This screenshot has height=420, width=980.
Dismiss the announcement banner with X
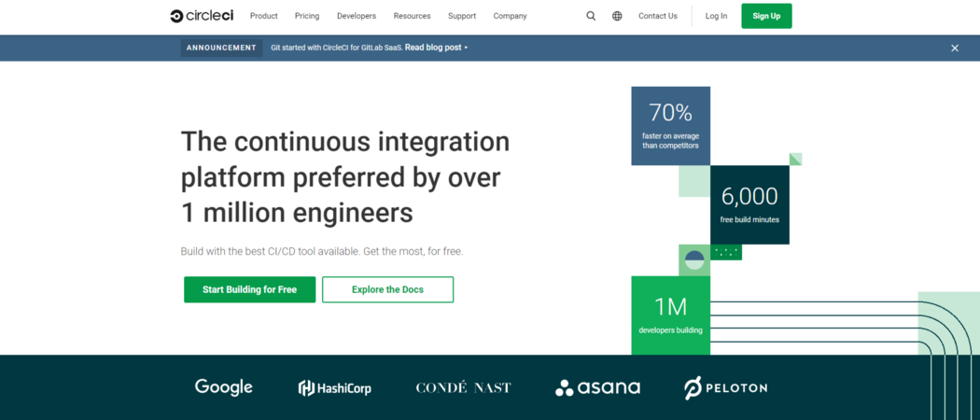[955, 49]
